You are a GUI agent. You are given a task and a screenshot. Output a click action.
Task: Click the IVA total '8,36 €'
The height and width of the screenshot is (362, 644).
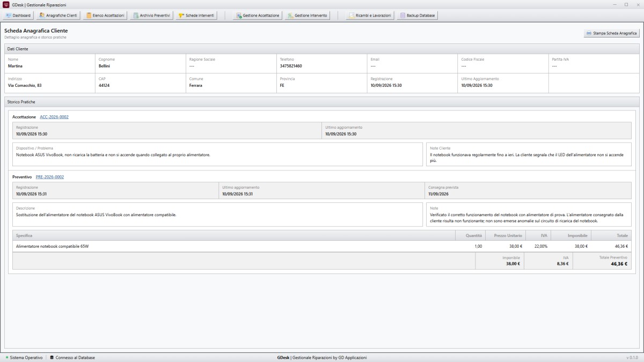point(562,263)
